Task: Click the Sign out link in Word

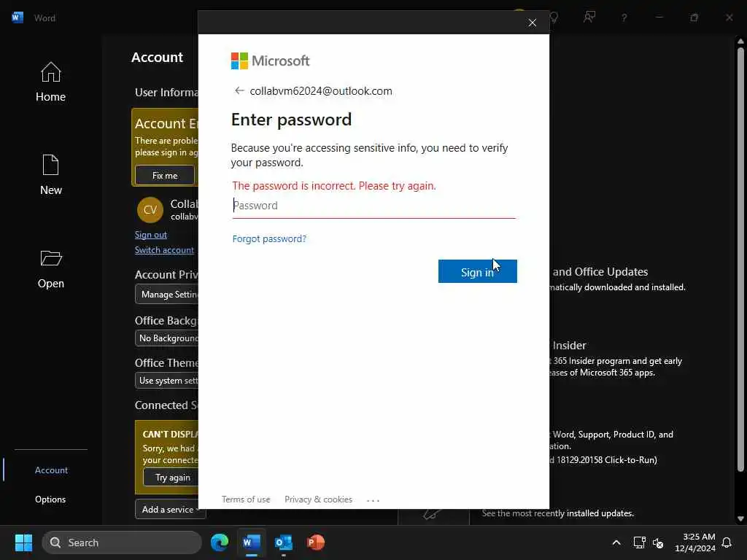Action: tap(150, 234)
